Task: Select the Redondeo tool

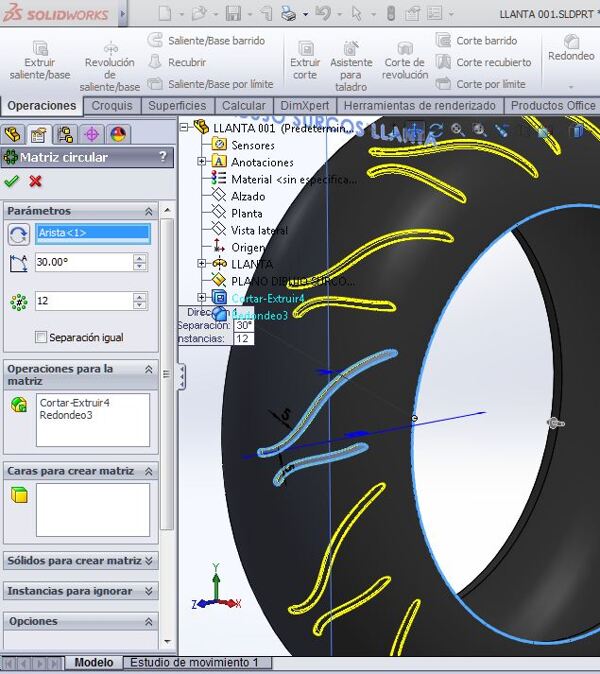Action: (x=571, y=48)
